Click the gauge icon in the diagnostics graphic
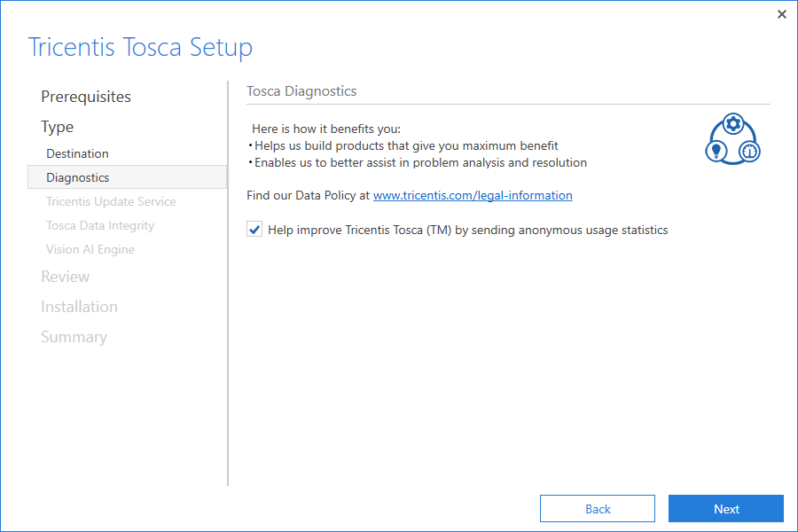 (x=750, y=152)
